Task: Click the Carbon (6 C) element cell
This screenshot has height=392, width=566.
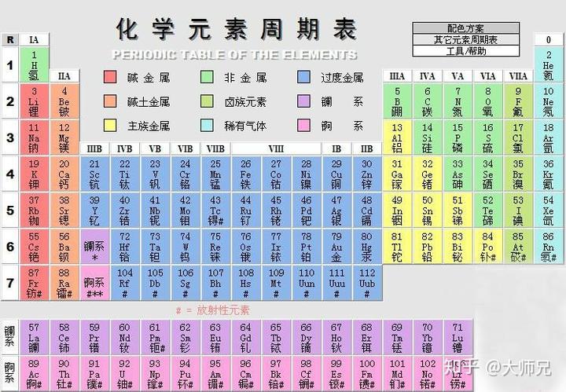Action: point(427,101)
